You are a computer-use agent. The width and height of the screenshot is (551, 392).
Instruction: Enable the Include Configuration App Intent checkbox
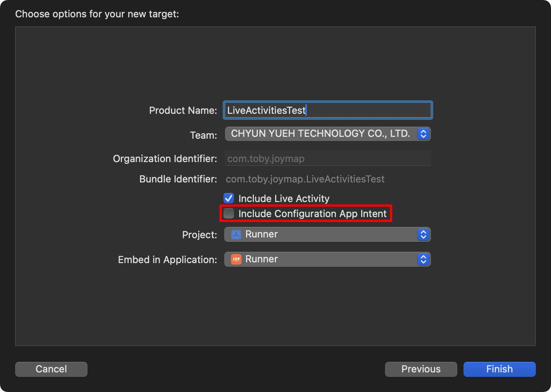pyautogui.click(x=229, y=213)
